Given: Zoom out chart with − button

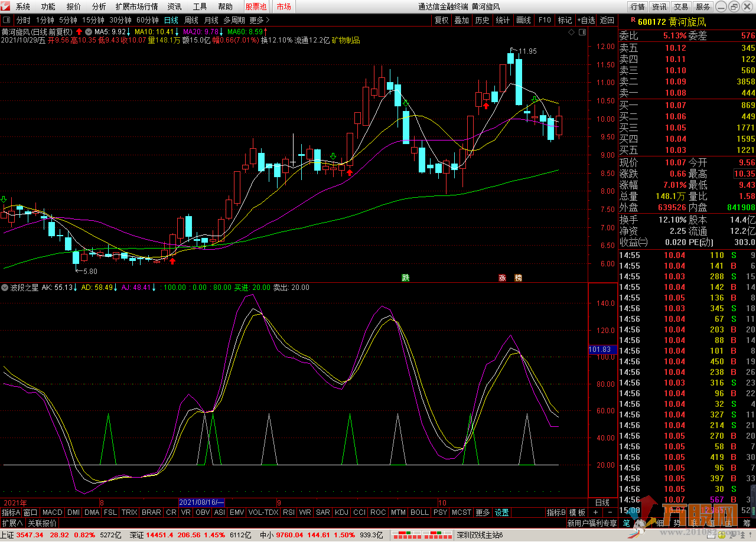Looking at the screenshot, I should 610,512.
